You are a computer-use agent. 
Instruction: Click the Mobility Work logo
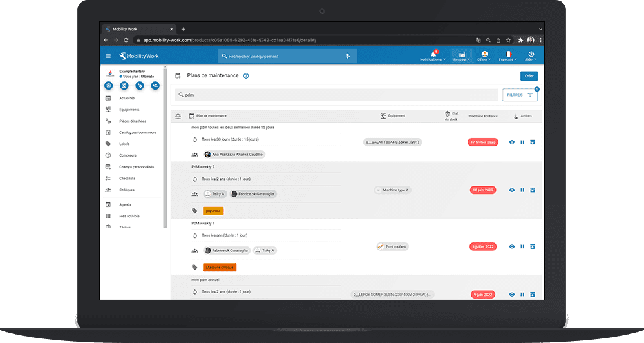click(139, 56)
